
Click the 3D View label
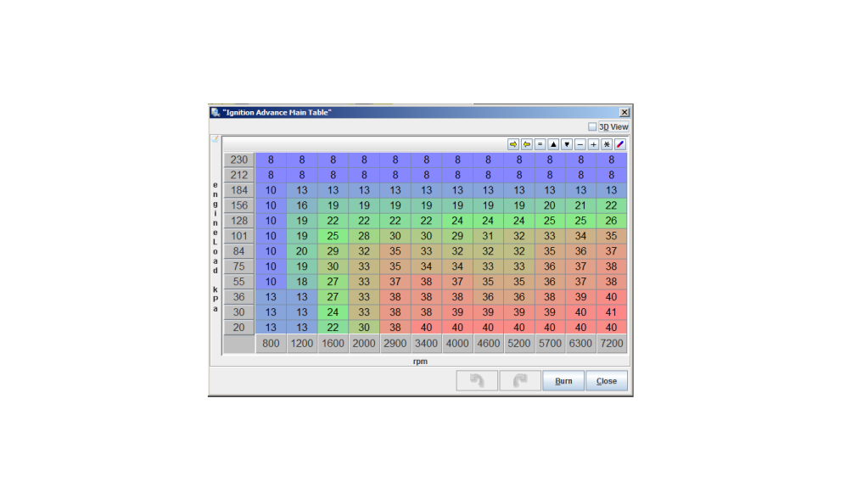[613, 126]
